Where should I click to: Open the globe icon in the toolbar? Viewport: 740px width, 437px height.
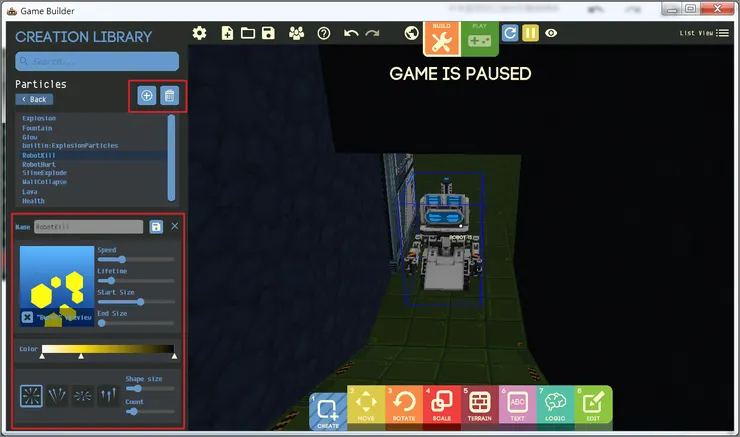[x=412, y=33]
